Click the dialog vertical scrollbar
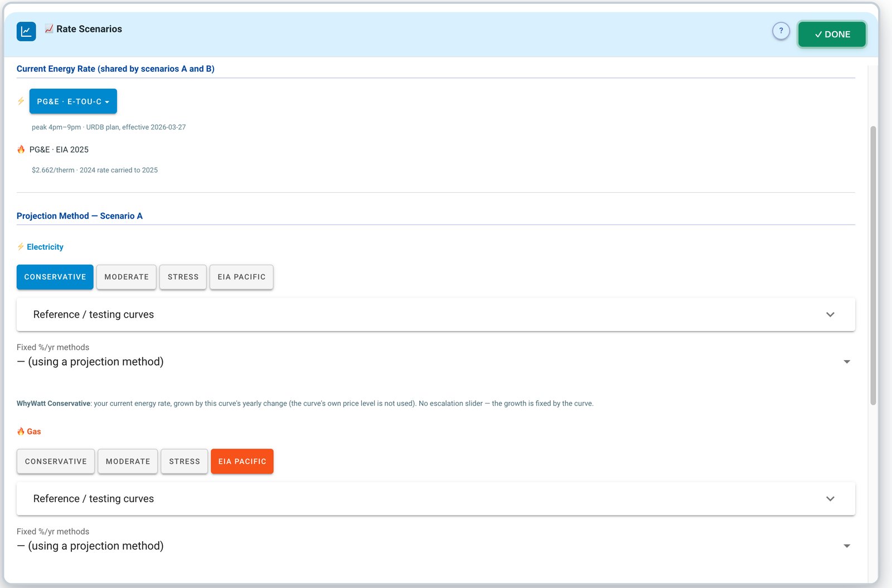The image size is (892, 588). 873,265
